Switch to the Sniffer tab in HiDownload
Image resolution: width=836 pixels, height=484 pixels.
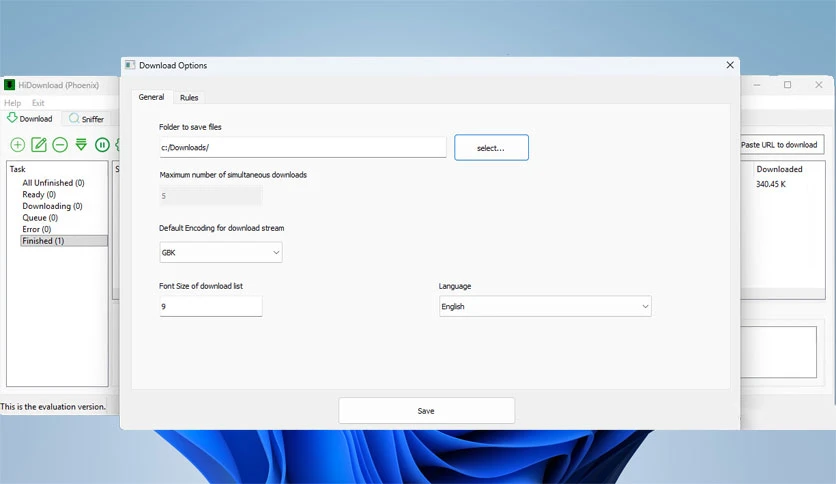coord(87,118)
